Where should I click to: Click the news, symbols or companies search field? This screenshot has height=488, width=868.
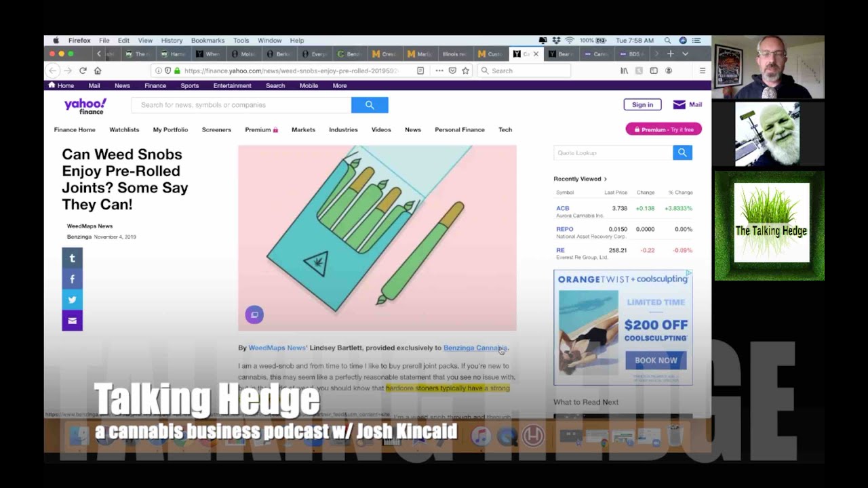click(241, 105)
